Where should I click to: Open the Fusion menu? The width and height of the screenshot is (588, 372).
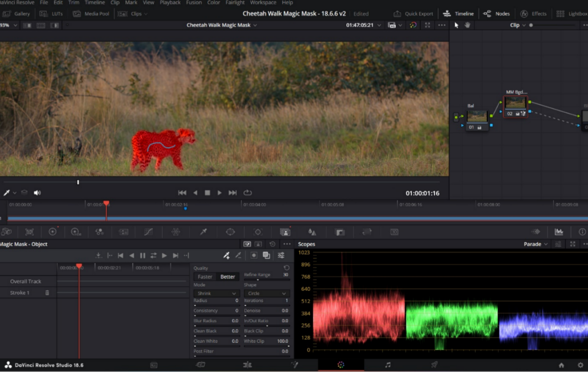point(194,2)
